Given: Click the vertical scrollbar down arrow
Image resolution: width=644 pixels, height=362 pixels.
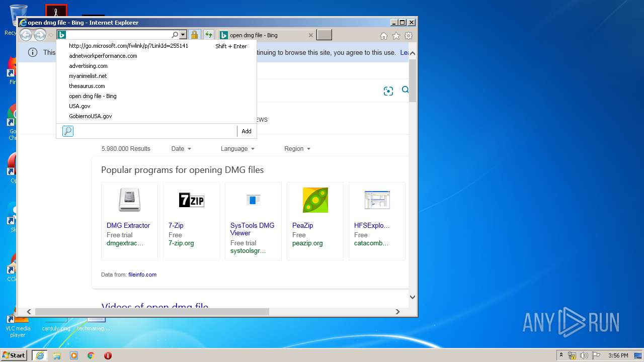Looking at the screenshot, I should pos(413,297).
